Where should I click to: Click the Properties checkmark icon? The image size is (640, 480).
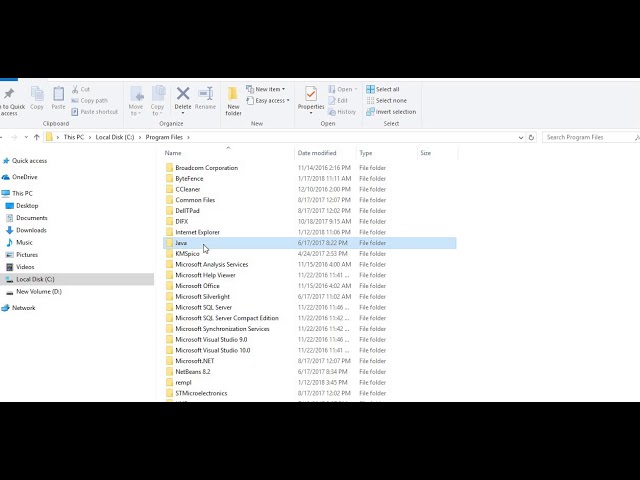point(311,93)
